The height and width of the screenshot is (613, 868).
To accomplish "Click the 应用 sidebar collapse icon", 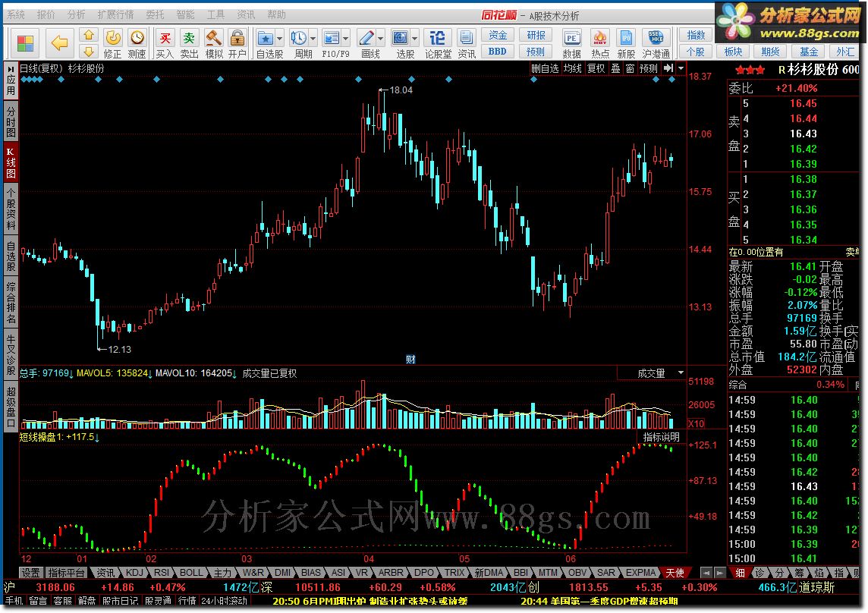I will 11,80.
